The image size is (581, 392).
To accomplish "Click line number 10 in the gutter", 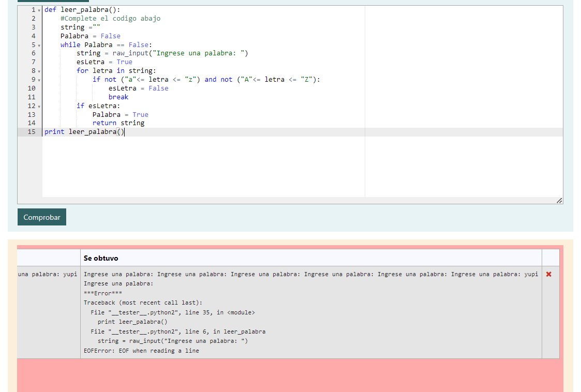I will coord(32,88).
